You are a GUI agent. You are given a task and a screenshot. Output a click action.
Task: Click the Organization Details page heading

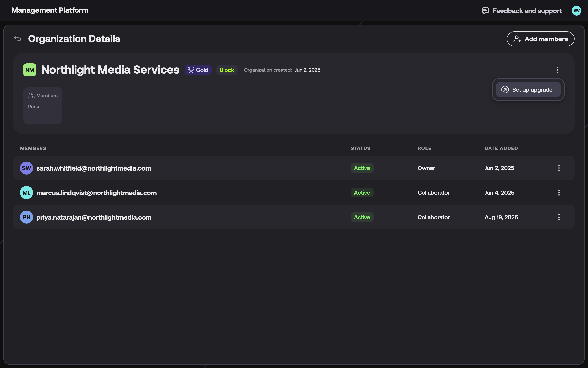click(74, 39)
